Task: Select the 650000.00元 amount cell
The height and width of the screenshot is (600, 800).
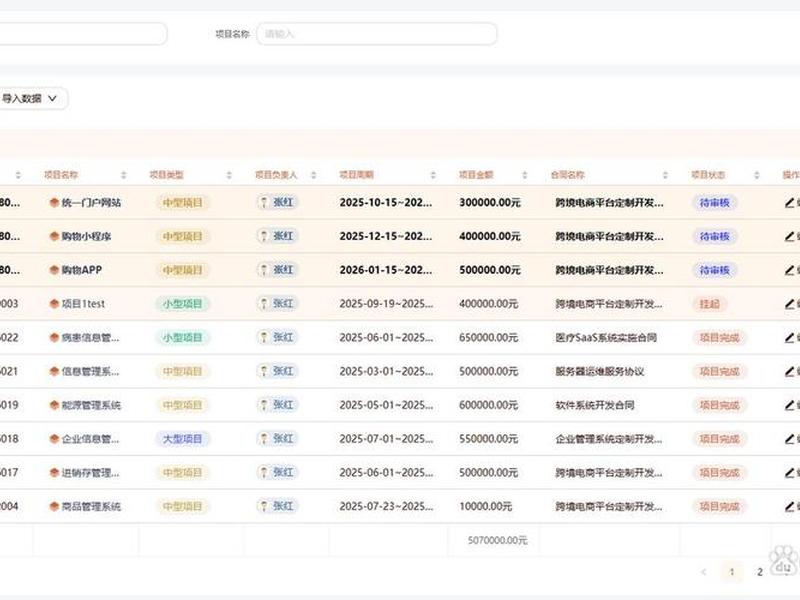Action: (x=488, y=337)
